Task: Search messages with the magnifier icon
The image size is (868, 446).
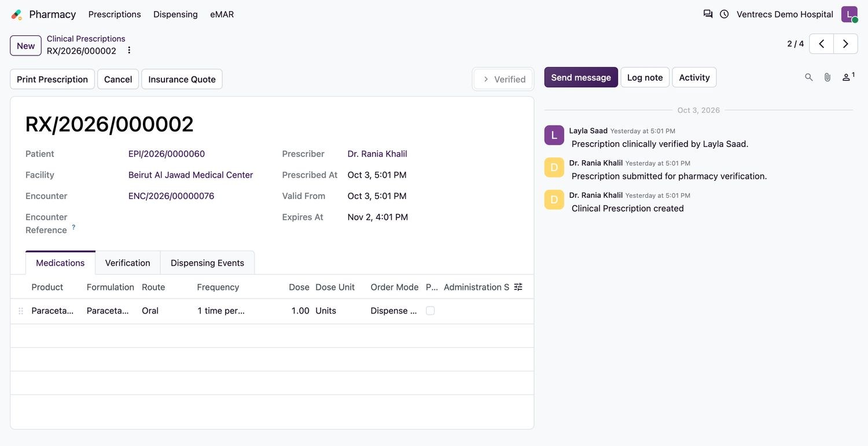Action: click(x=809, y=77)
